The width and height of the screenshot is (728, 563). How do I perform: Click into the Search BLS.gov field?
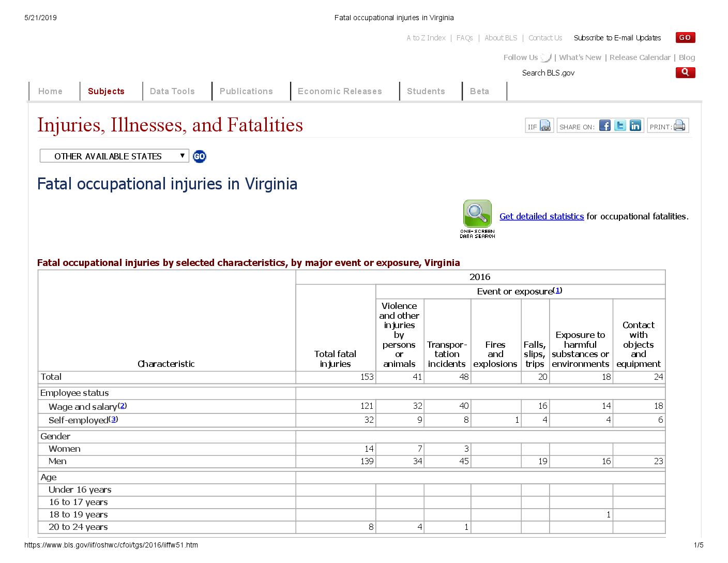coord(595,73)
